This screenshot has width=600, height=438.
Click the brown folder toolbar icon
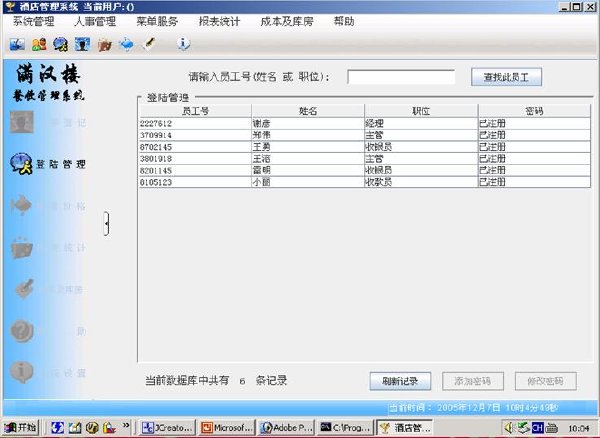coord(104,45)
